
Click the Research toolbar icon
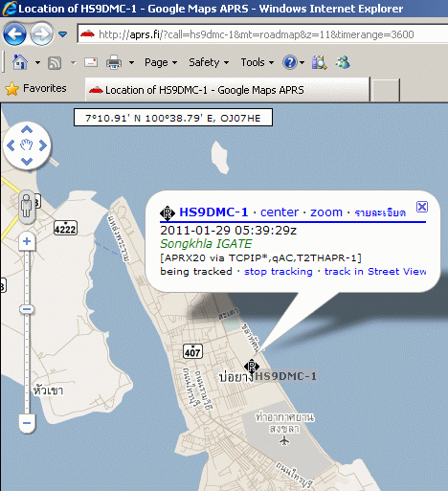(x=320, y=62)
